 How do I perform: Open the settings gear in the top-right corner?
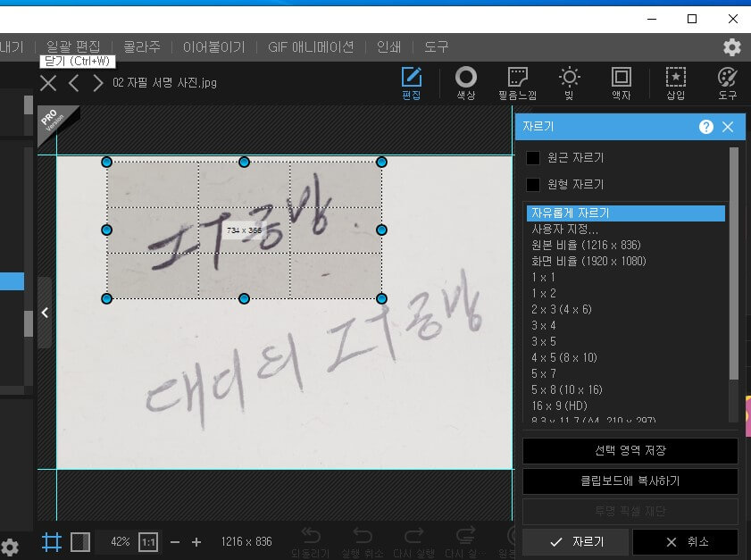732,47
